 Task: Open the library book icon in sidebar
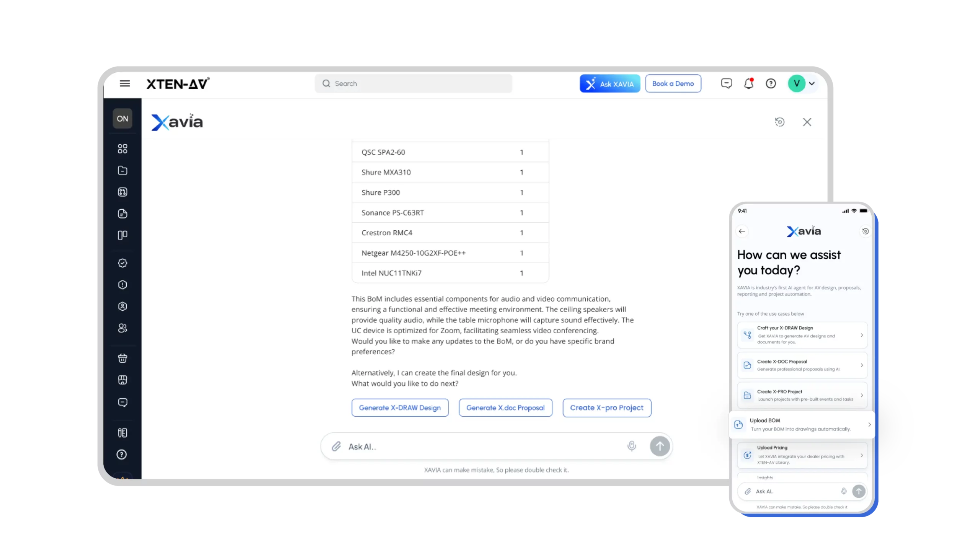(122, 433)
